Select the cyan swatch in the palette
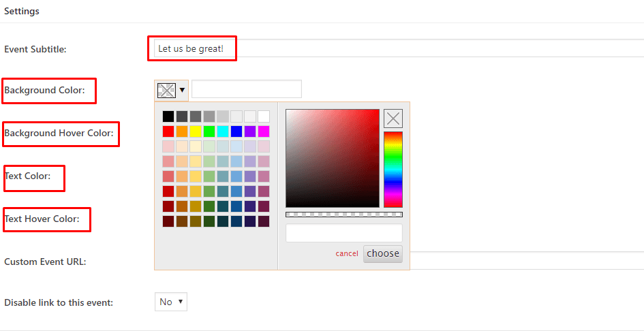 pos(223,131)
